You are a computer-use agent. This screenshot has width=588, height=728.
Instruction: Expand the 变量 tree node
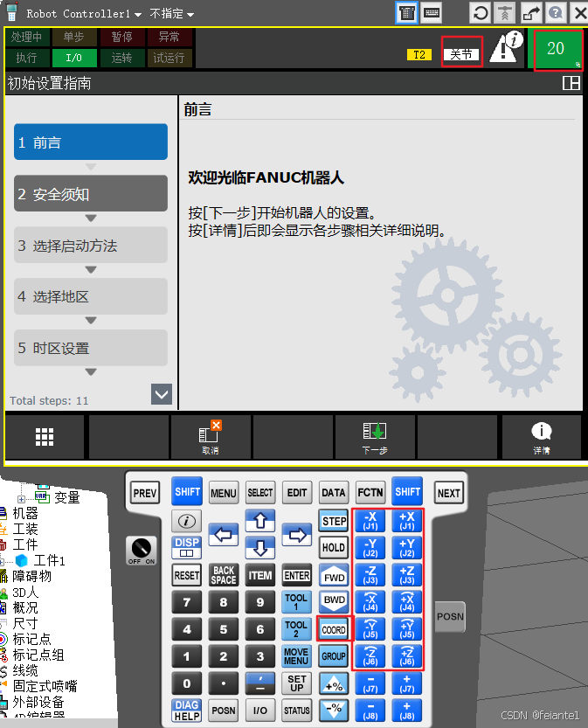click(21, 499)
